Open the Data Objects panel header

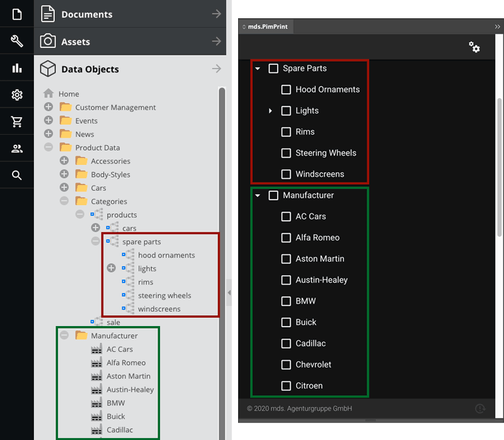pyautogui.click(x=130, y=69)
